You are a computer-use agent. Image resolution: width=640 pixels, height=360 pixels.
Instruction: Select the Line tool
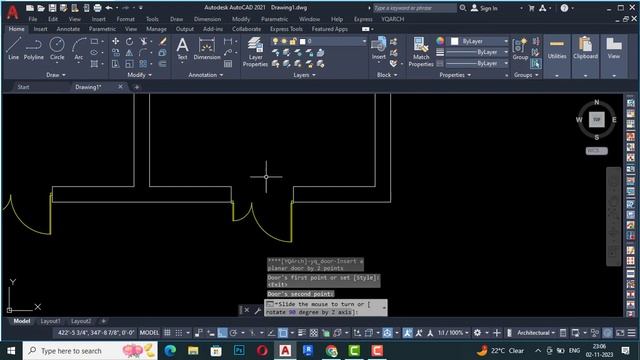(13, 49)
